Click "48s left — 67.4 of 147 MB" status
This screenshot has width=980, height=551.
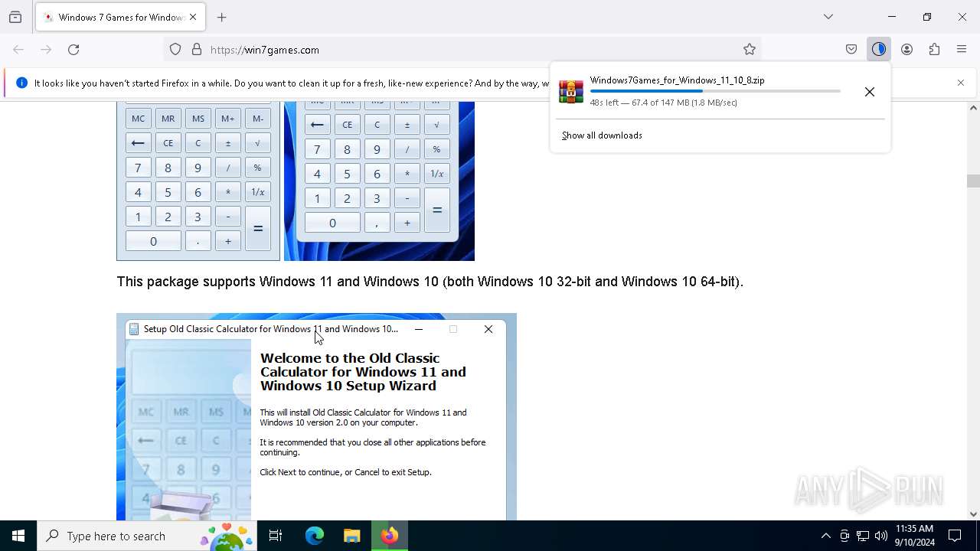point(664,103)
